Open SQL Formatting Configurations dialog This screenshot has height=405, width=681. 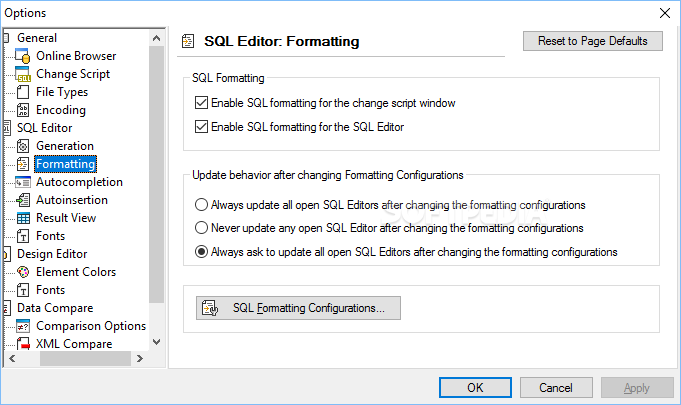(x=298, y=308)
